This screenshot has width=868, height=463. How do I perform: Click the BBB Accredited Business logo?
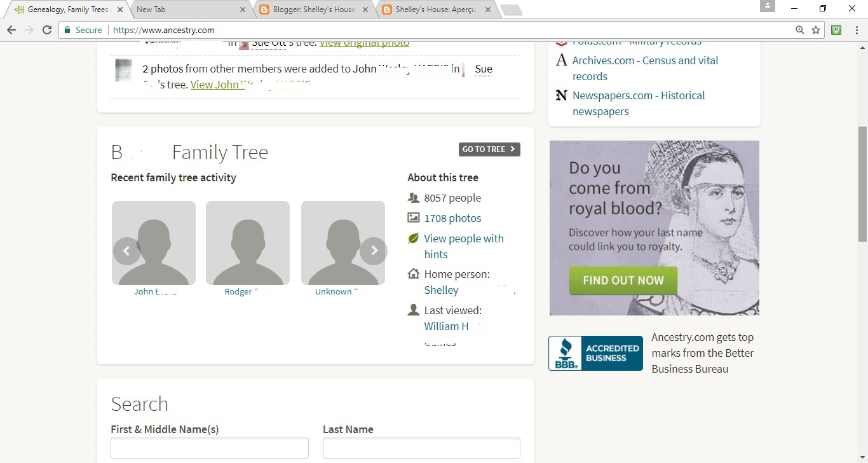click(595, 353)
